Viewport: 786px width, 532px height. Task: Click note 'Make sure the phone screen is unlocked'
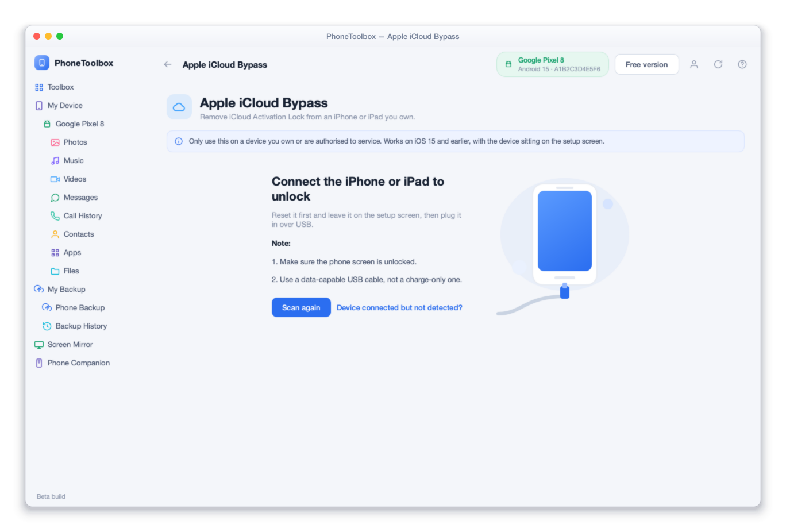pos(344,262)
